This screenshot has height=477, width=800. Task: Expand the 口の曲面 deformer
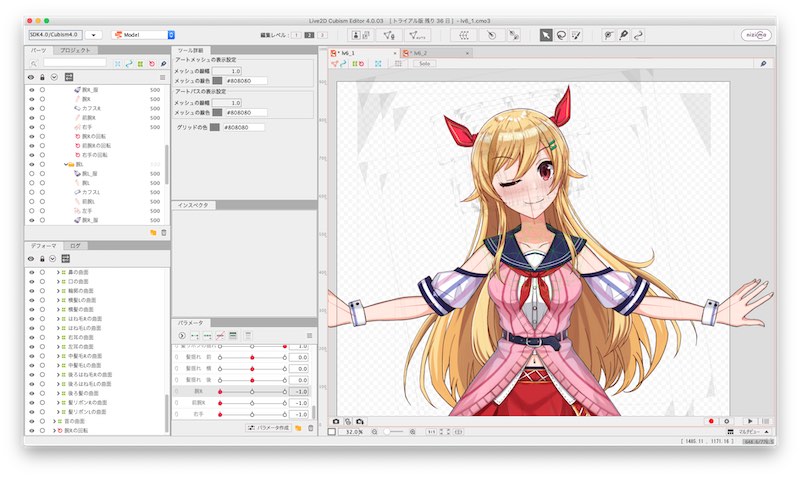pos(58,282)
